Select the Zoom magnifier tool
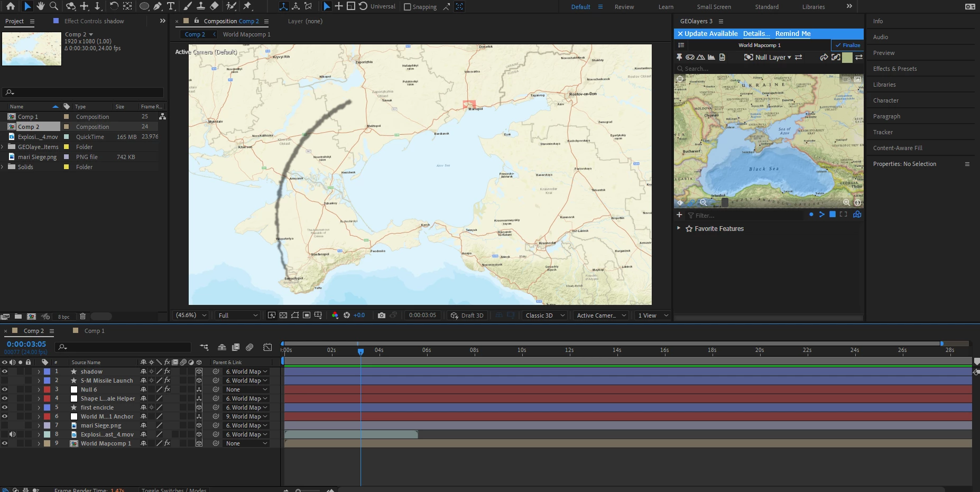 point(53,6)
